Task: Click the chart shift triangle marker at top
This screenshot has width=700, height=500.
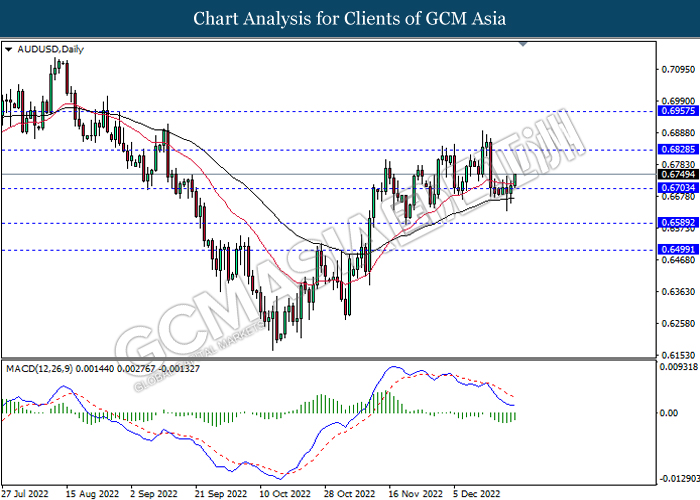Action: coord(523,44)
